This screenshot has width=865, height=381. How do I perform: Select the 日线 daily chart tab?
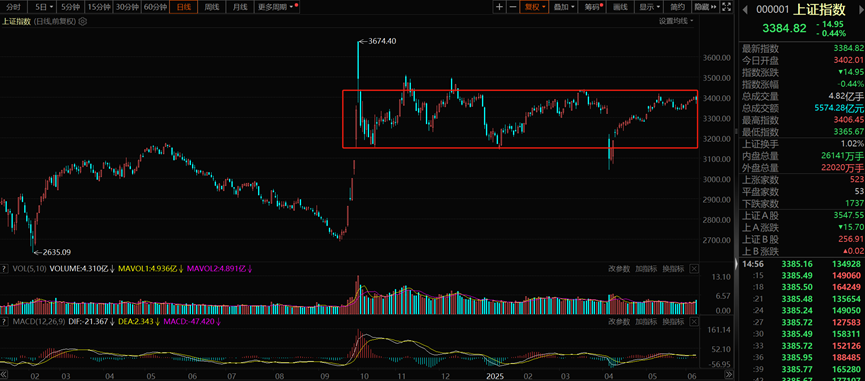pos(184,7)
